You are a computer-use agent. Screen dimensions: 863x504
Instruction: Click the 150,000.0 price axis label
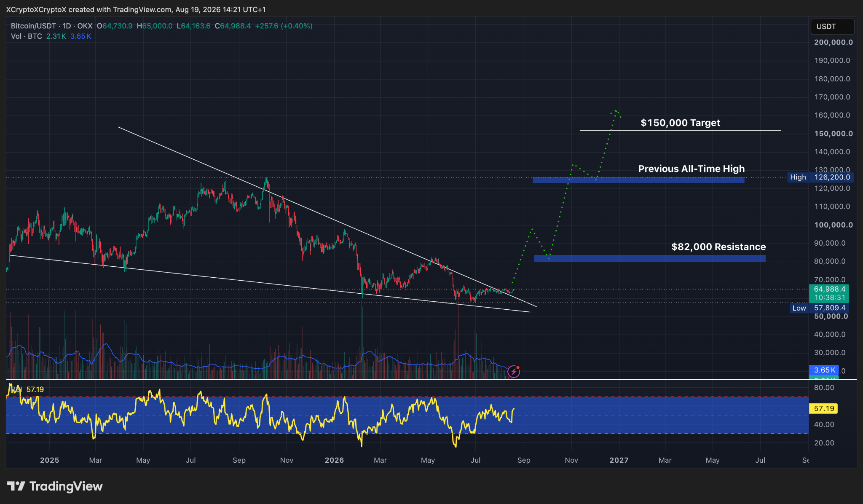[834, 134]
